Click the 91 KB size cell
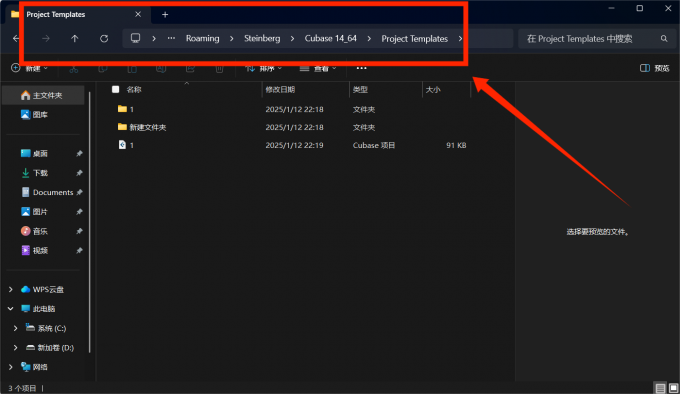 (456, 145)
